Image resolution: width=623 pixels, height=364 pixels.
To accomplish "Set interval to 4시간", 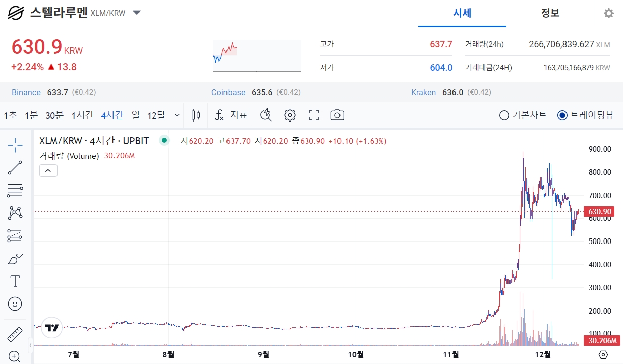I will [x=112, y=115].
